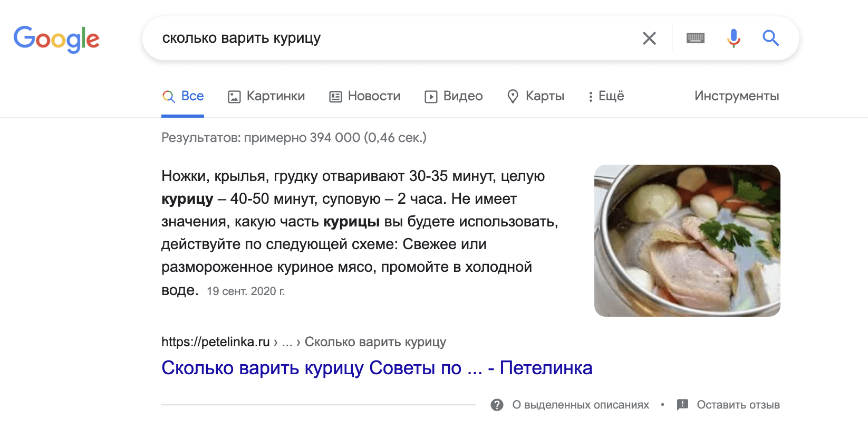The height and width of the screenshot is (436, 868).
Task: Click the question mark help icon
Action: tap(497, 405)
